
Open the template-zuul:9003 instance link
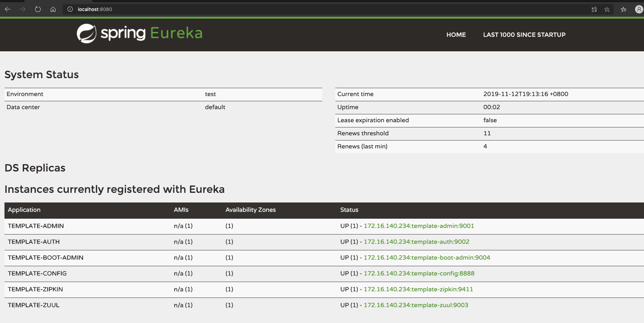click(416, 305)
